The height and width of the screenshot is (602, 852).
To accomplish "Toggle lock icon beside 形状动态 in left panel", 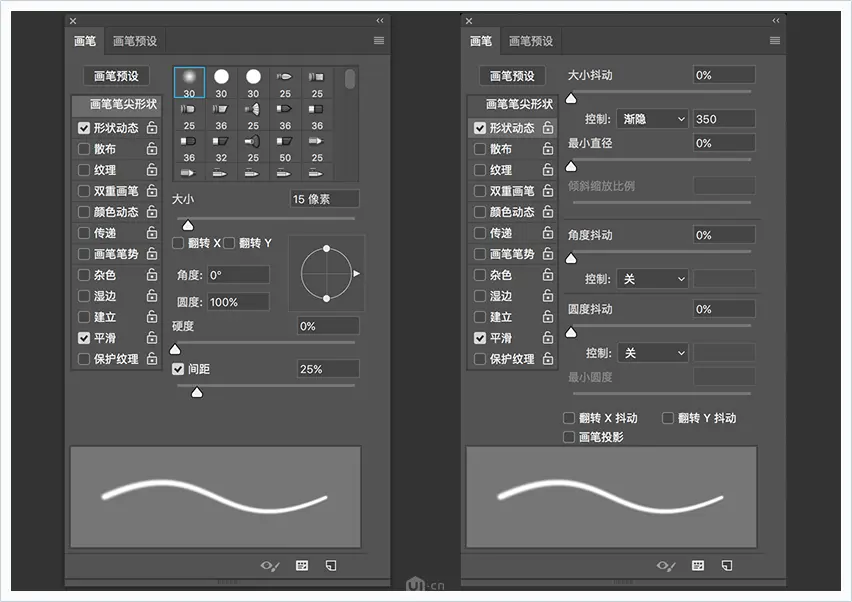I will 152,127.
